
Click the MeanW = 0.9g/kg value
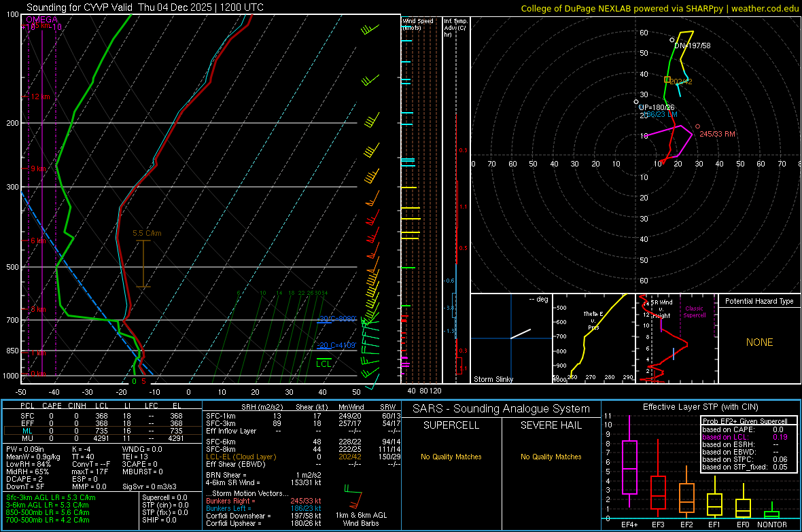33,457
